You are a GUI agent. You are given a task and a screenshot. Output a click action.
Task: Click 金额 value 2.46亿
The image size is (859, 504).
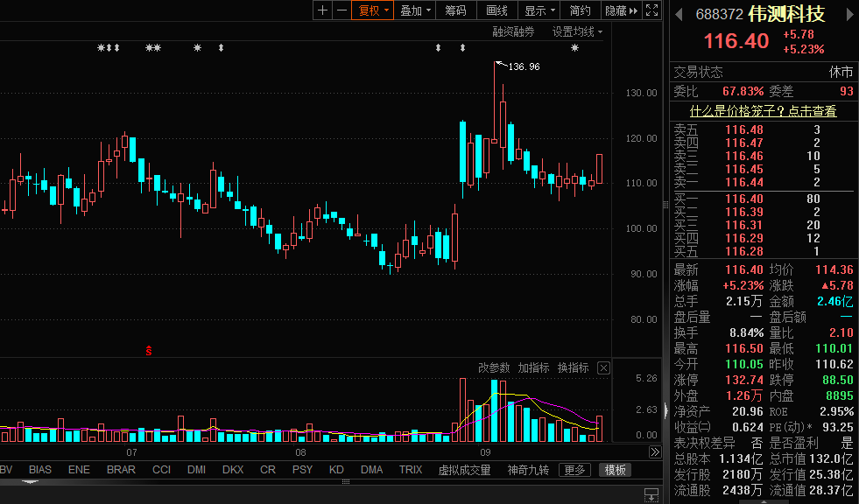pos(834,301)
